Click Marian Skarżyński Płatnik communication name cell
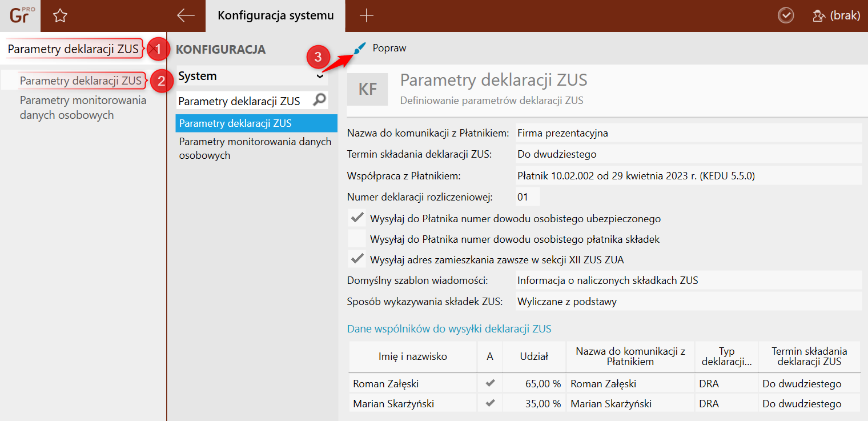Image resolution: width=868 pixels, height=421 pixels. pos(630,404)
